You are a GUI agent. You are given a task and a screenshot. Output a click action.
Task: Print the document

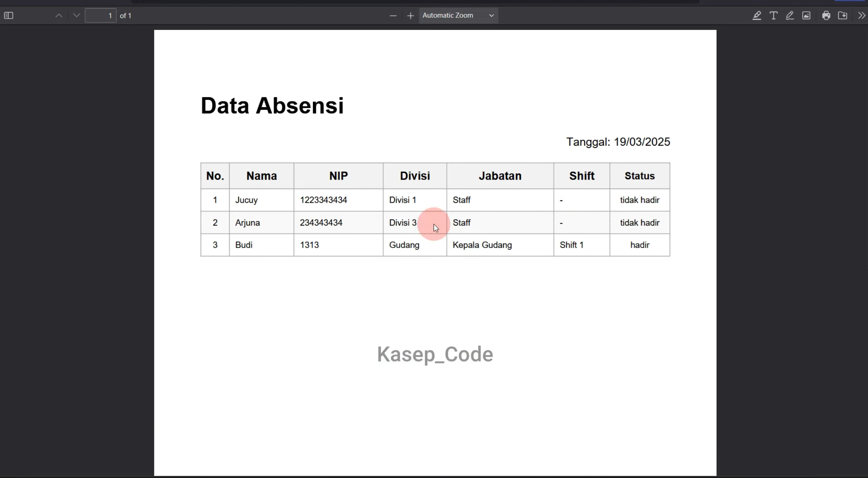[826, 16]
